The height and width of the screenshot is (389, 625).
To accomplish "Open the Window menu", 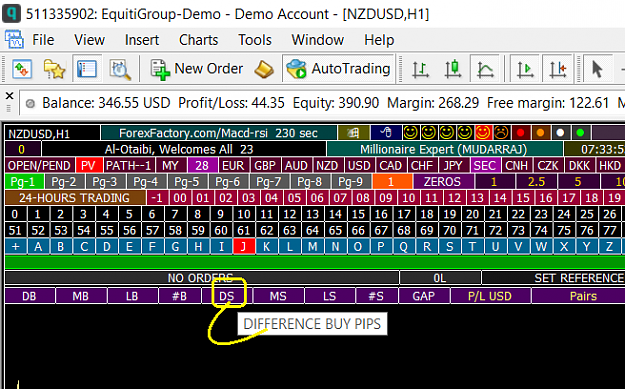I will click(x=317, y=40).
